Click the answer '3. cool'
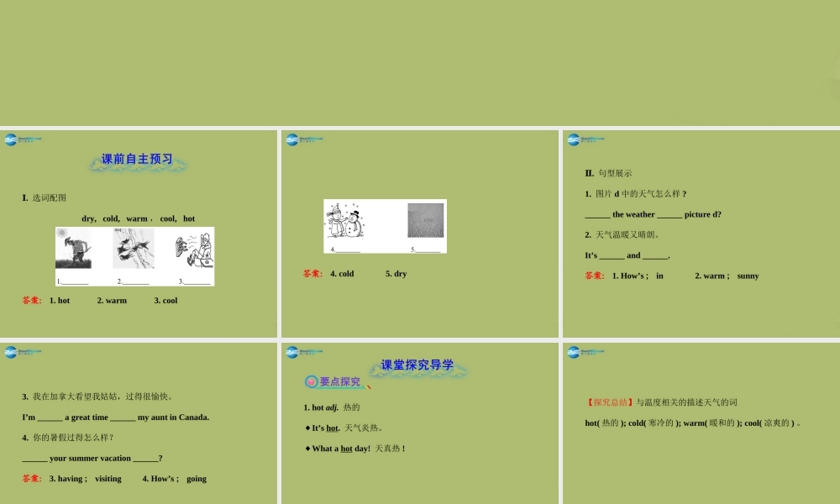This screenshot has width=840, height=504. coord(165,301)
